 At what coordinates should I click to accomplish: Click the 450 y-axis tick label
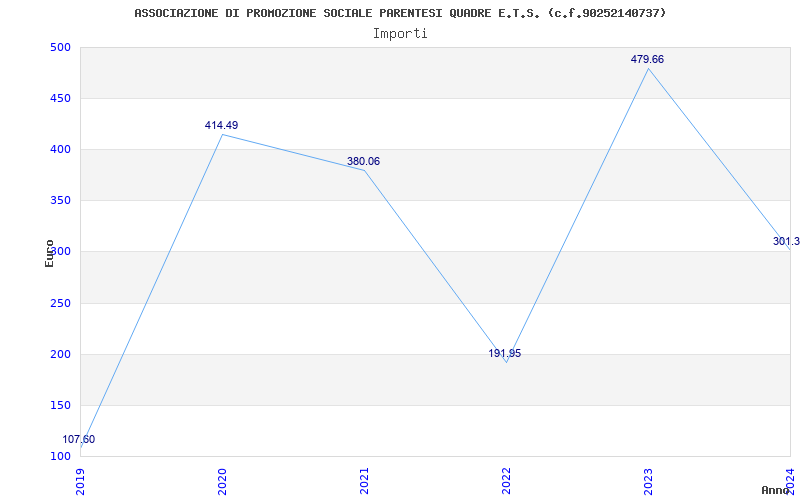click(x=60, y=98)
